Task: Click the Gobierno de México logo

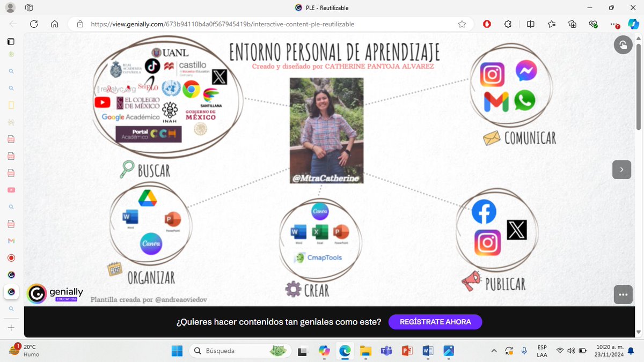Action: pyautogui.click(x=200, y=115)
